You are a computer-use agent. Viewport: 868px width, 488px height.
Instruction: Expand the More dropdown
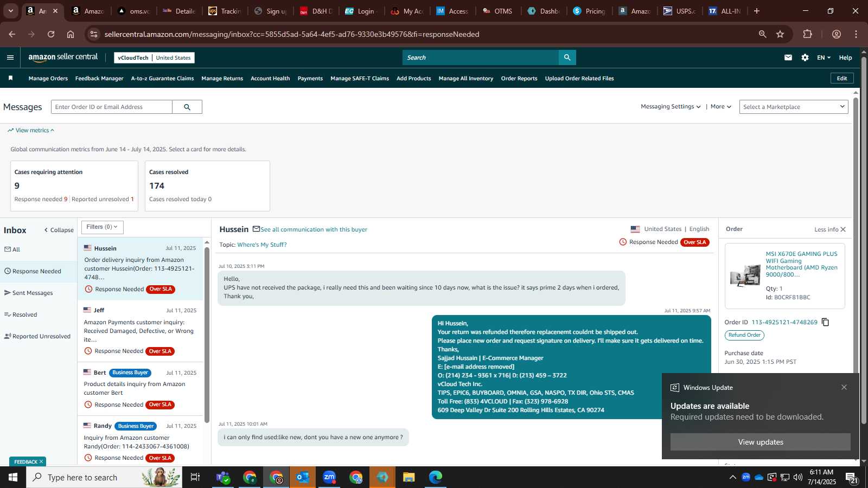tap(720, 107)
